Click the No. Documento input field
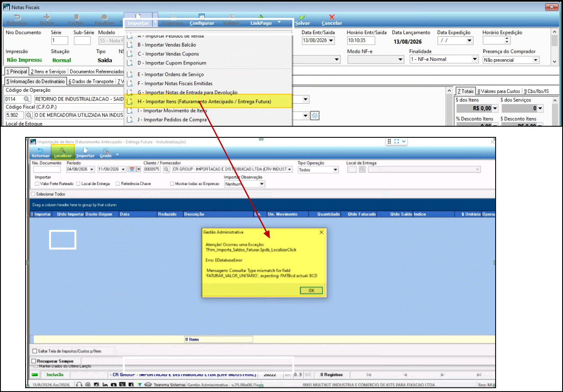Screen dimensions: 563x392 (x=47, y=169)
